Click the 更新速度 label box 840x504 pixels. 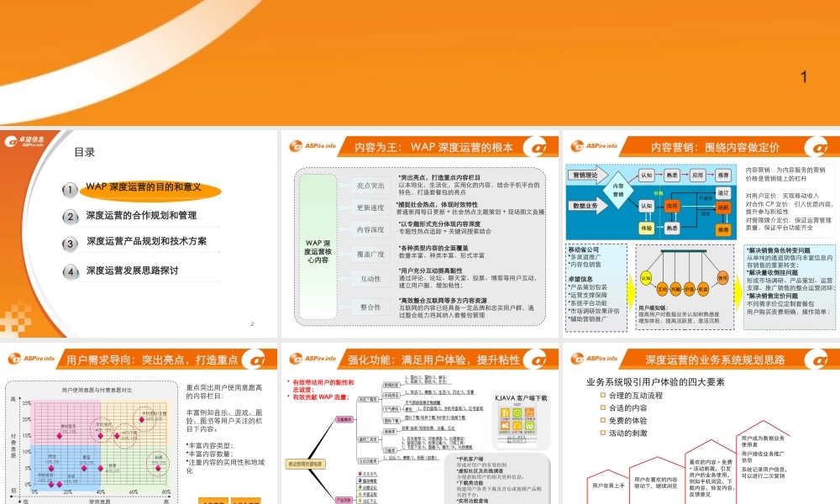(x=370, y=207)
